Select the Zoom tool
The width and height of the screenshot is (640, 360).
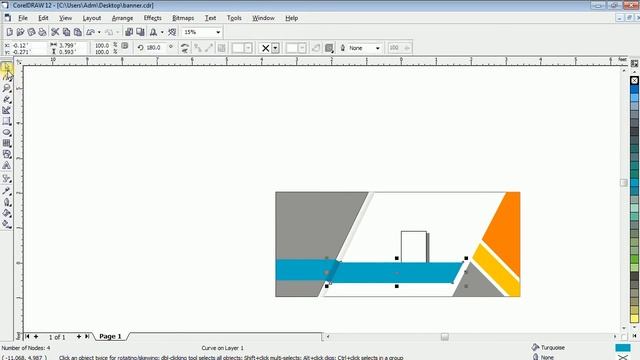[7, 88]
